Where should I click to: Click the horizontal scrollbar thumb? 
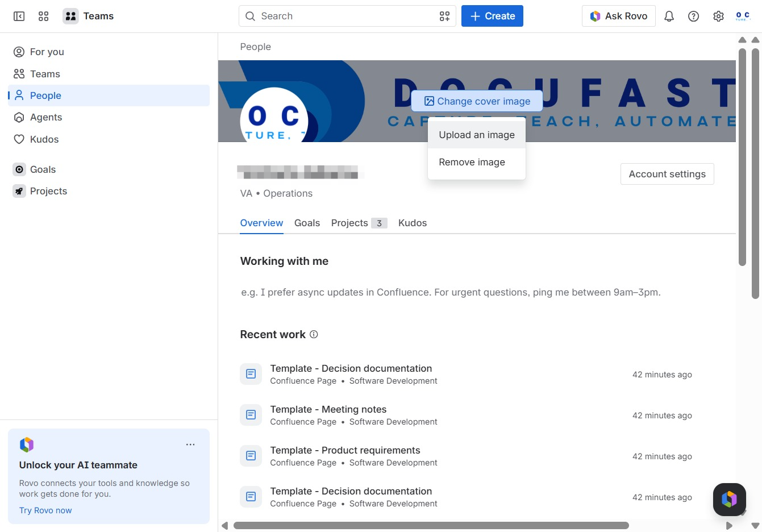pos(431,526)
